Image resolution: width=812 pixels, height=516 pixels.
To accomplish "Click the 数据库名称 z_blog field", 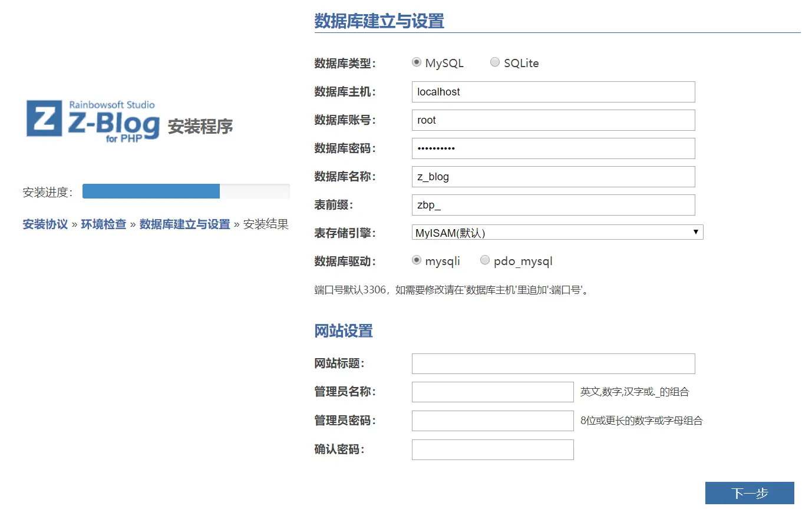I will point(553,177).
